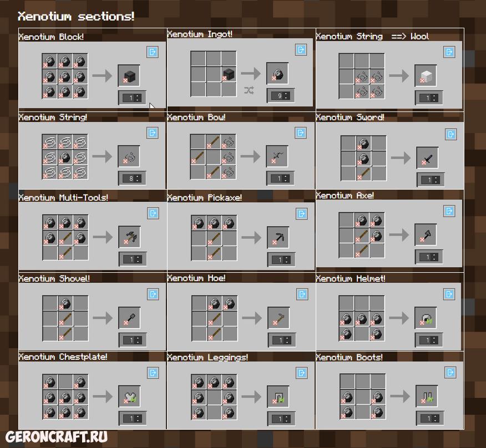Click the export button in Xenotium Hoe recipe
Screen dimensions: 486x448
tap(302, 294)
